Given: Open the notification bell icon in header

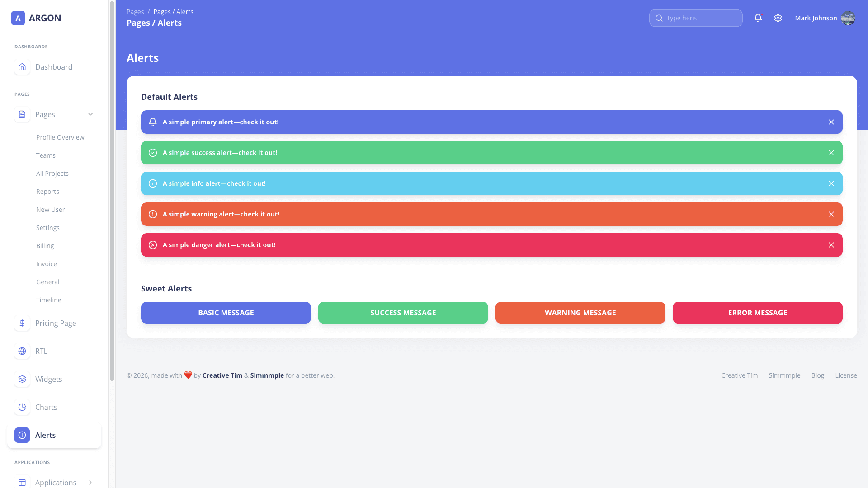Looking at the screenshot, I should 758,18.
